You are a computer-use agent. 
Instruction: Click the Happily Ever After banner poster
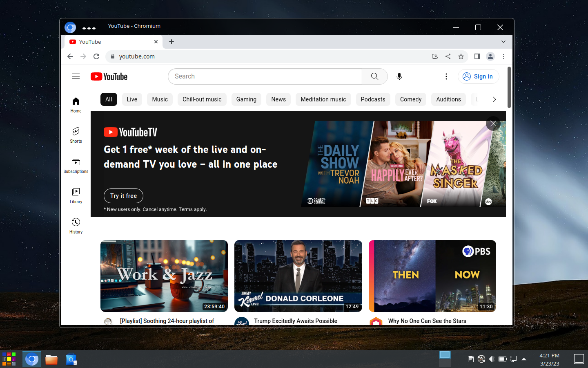click(397, 164)
